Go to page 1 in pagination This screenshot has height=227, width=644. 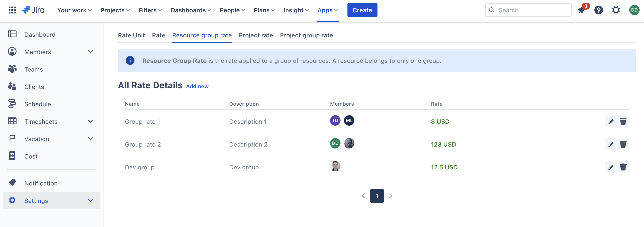click(x=377, y=196)
